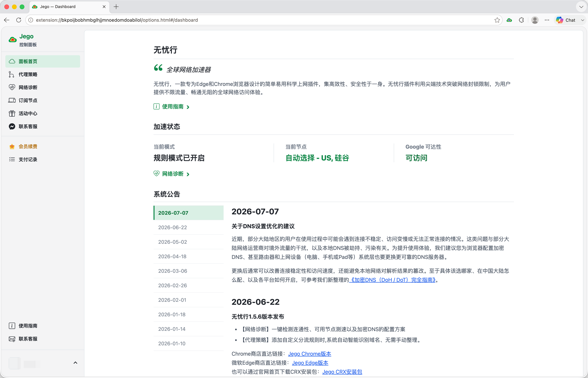588x378 pixels.
Task: Click the user avatar at sidebar bottom
Action: point(15,363)
